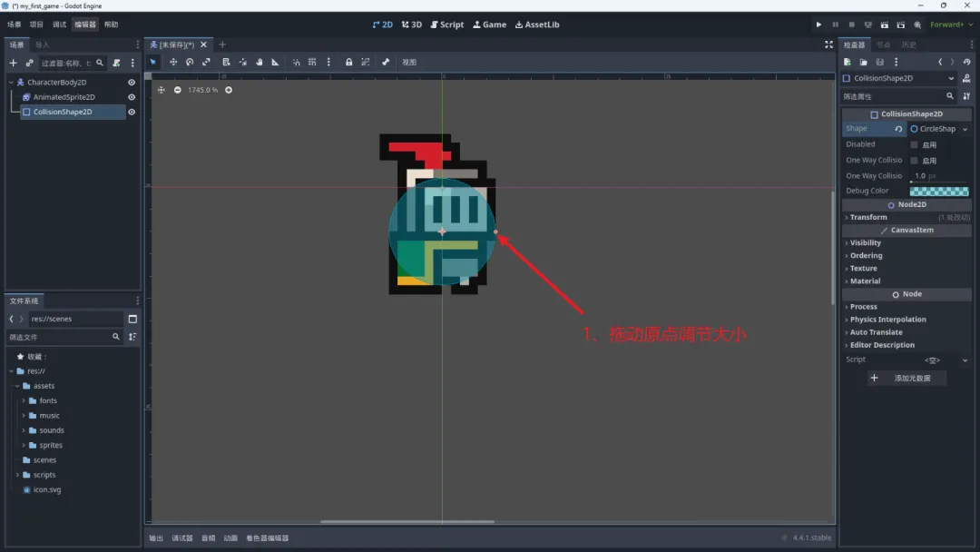Screen dimensions: 980x552
Task: Instantiate child scene with the link icon
Action: tap(29, 63)
